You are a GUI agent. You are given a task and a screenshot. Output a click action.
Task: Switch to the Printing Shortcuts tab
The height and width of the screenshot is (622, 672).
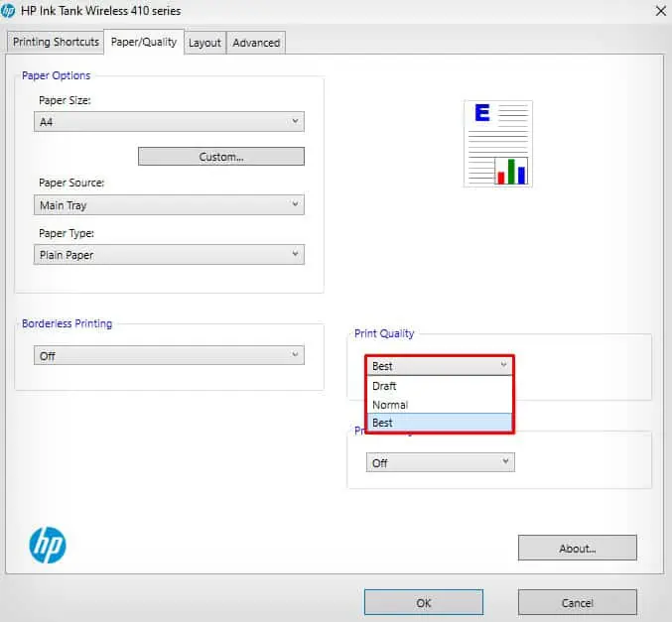[x=56, y=42]
